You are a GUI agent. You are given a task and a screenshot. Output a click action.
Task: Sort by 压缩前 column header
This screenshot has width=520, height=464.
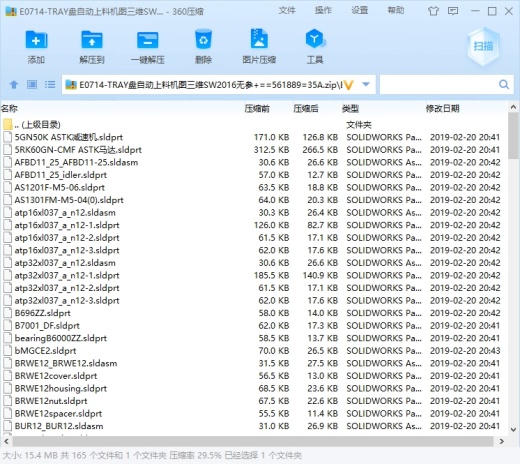tap(257, 109)
